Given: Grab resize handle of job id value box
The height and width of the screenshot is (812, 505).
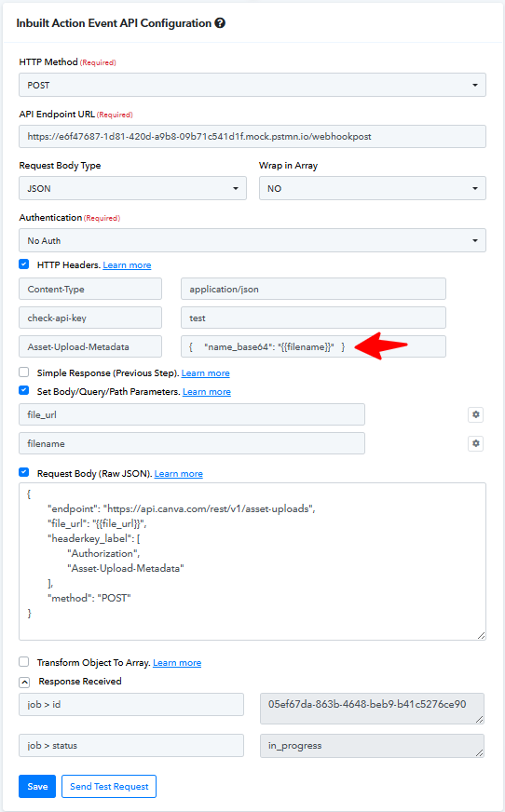Looking at the screenshot, I should click(480, 719).
